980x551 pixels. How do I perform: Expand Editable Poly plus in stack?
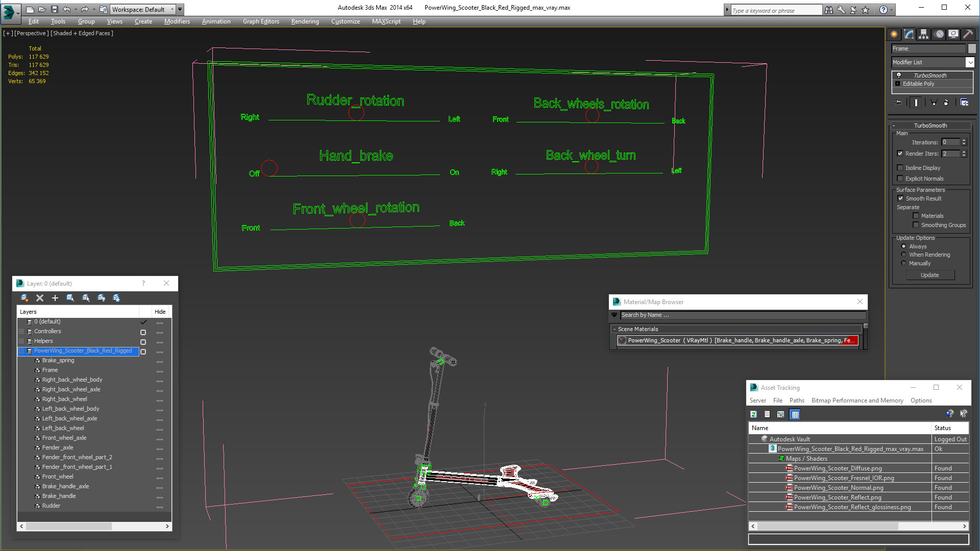click(898, 84)
